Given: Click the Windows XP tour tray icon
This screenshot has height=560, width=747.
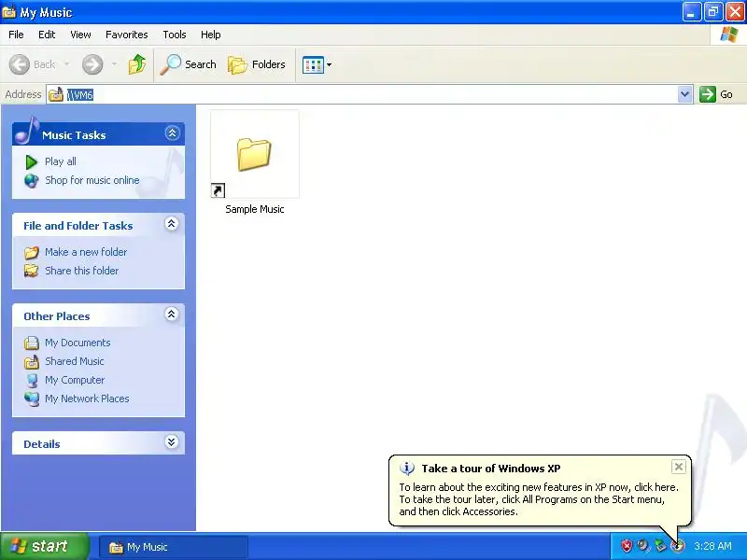Looking at the screenshot, I should (677, 546).
